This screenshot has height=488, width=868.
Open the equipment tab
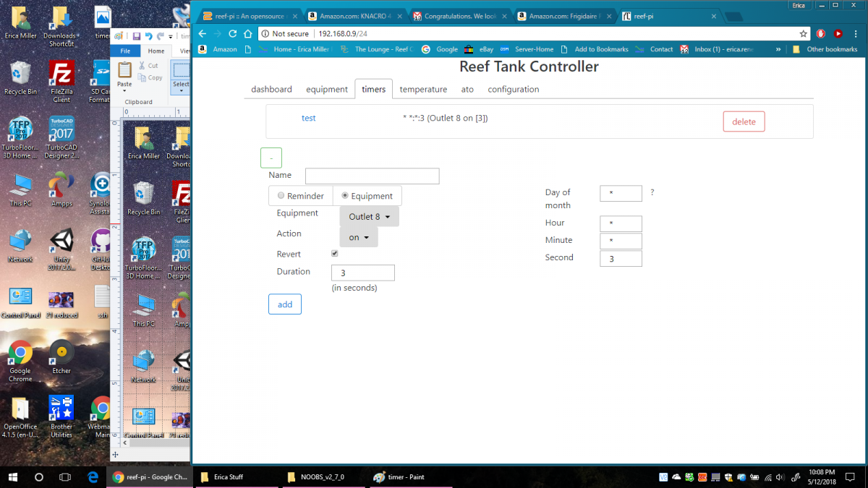click(x=327, y=89)
